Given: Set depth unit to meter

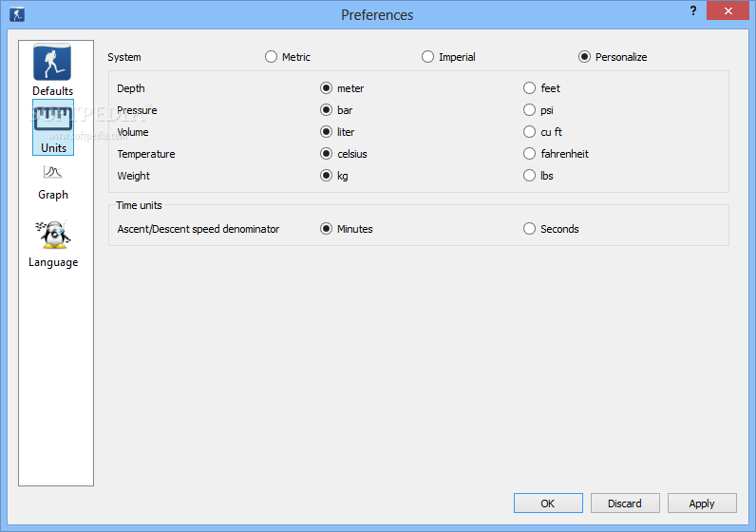Looking at the screenshot, I should pos(342,88).
